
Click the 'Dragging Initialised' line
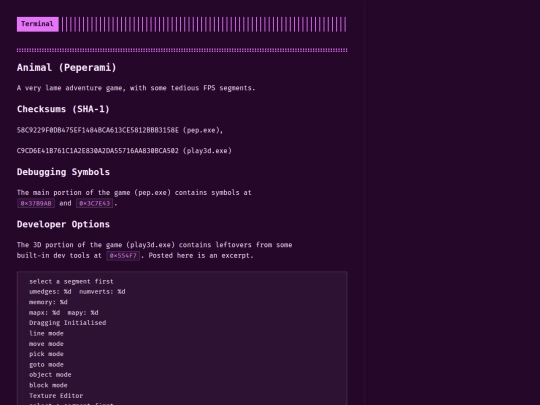[x=68, y=323]
